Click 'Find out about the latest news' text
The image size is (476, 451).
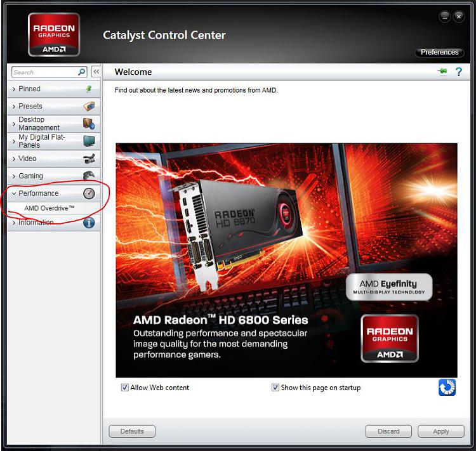pyautogui.click(x=196, y=91)
